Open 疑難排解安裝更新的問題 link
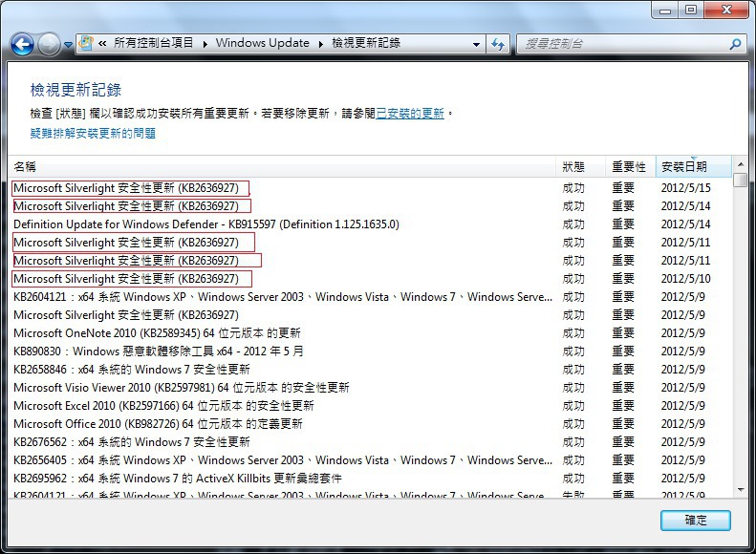The width and height of the screenshot is (756, 554). [x=93, y=134]
